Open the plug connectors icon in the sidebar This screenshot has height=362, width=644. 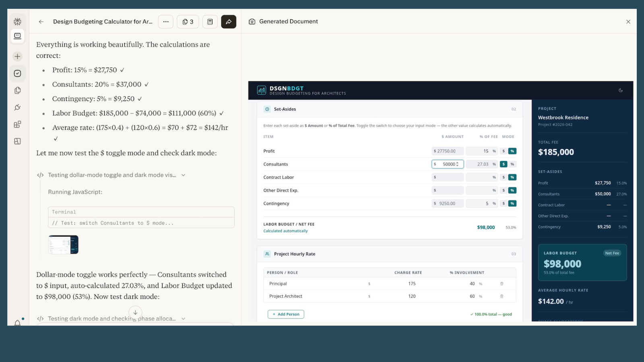pos(17,107)
